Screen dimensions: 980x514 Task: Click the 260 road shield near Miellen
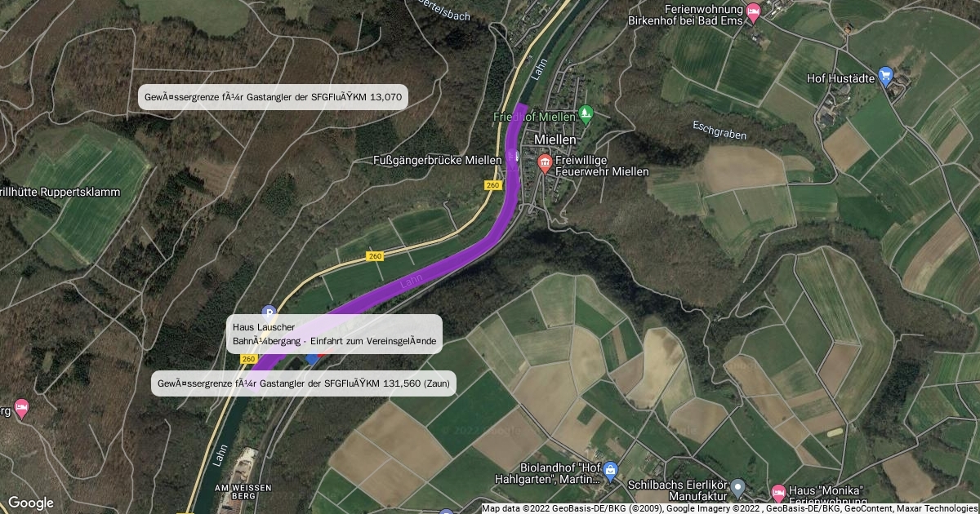tap(492, 185)
